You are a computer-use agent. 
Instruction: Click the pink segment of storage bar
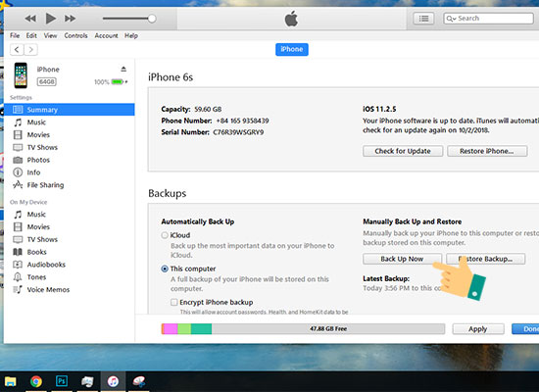(x=171, y=328)
